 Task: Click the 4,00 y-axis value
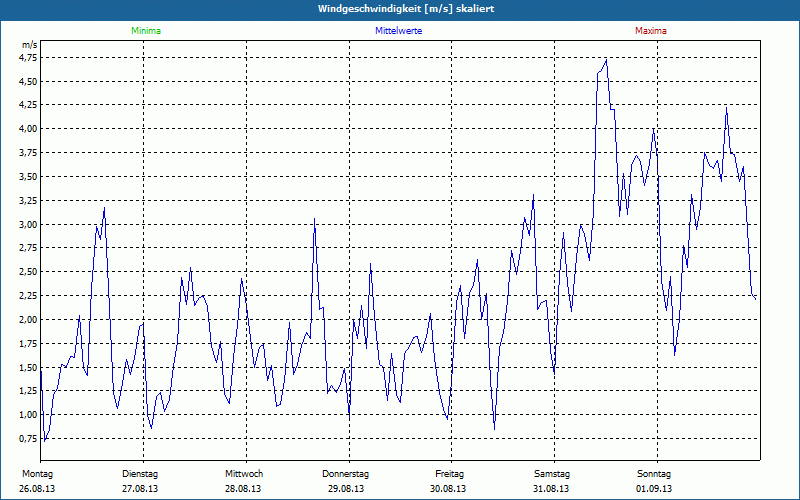tap(29, 129)
